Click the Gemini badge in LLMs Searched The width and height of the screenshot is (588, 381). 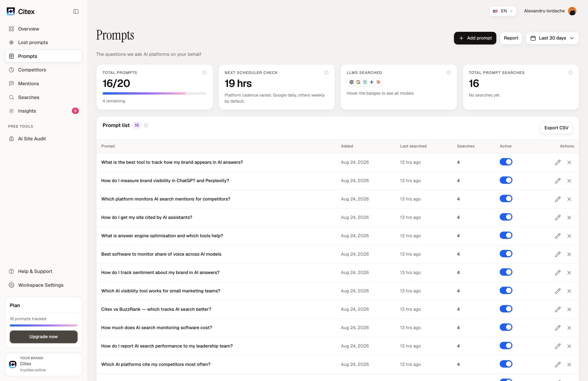372,82
